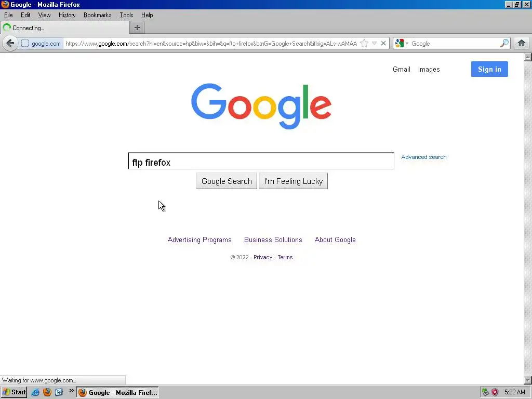Open the search engine selector dropdown

[x=402, y=44]
